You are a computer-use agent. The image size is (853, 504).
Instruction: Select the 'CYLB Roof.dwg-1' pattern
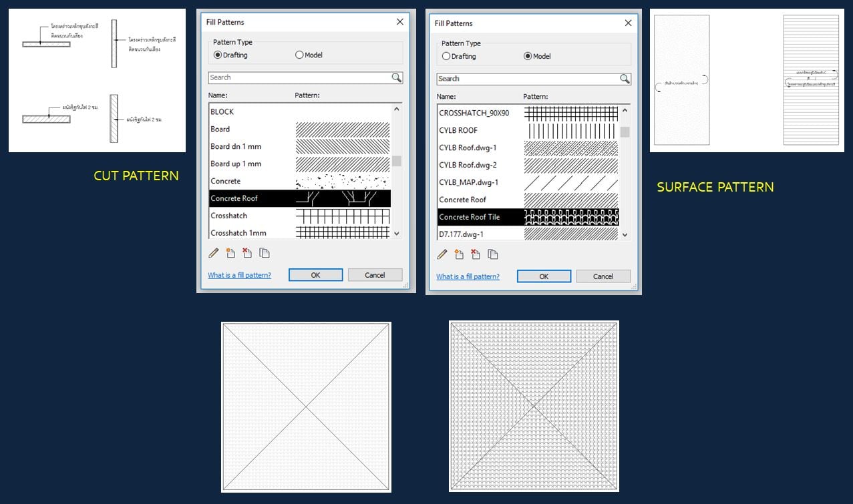[x=528, y=148]
